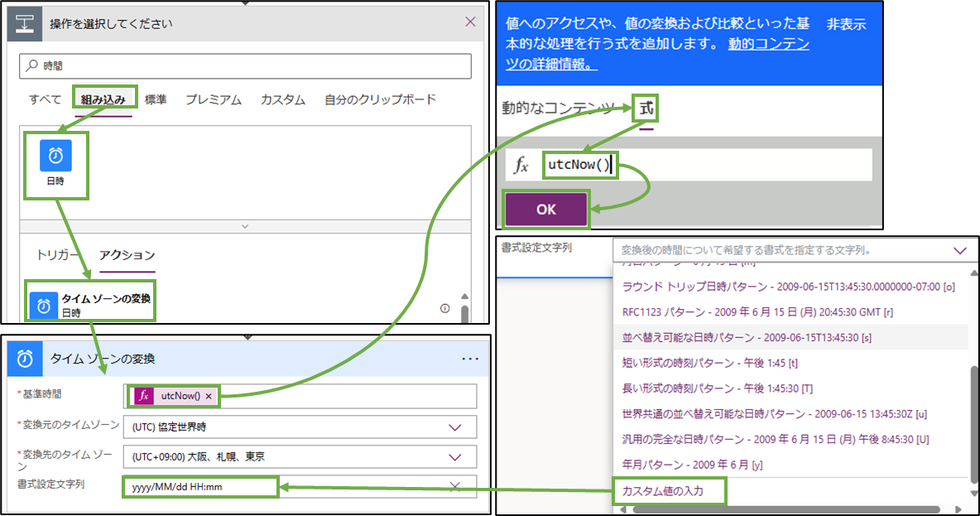Screen dimensions: 980x516
Task: Click the タイム ゾーンの変換 card header clock icon
Action: [25, 359]
